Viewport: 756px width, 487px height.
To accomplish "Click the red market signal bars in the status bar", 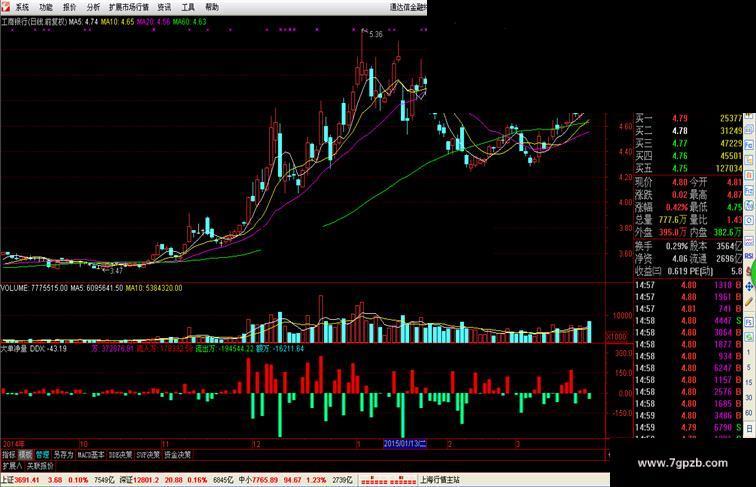I will (389, 480).
